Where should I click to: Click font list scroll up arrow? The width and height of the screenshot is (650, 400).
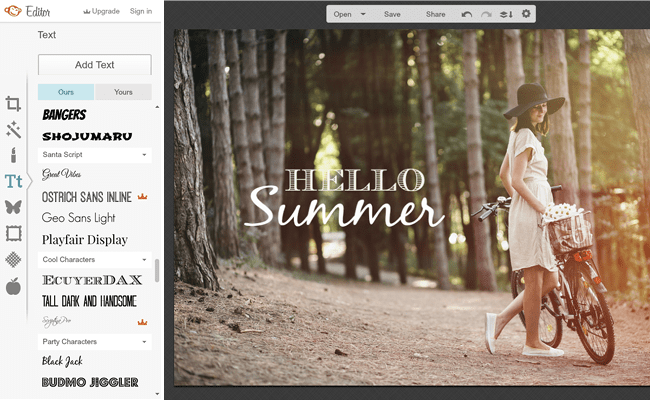point(157,107)
